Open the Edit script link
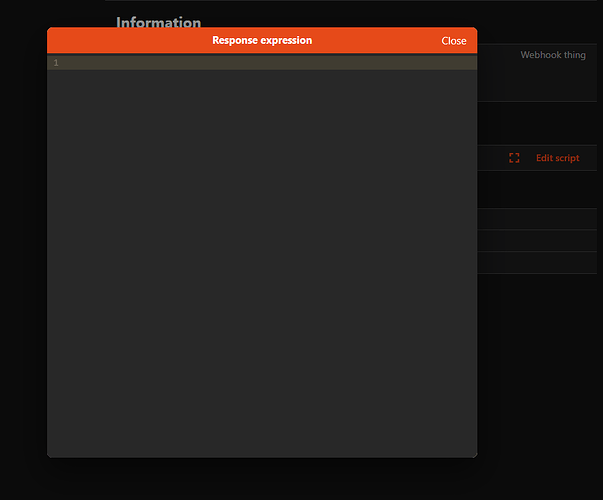The width and height of the screenshot is (603, 500). click(x=557, y=158)
